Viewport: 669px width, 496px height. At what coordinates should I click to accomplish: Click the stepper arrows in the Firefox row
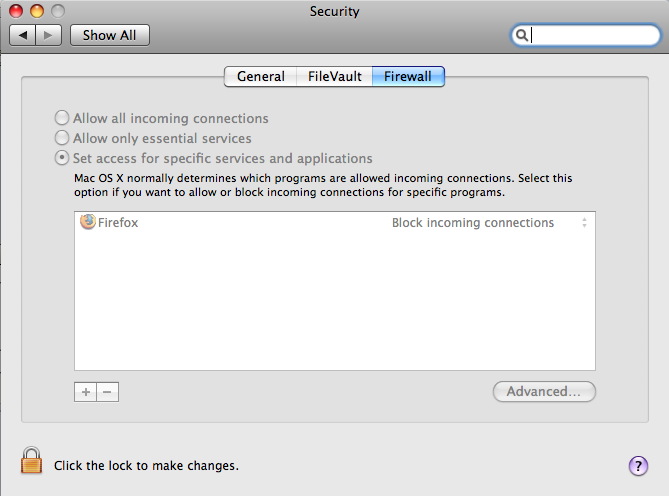[584, 223]
